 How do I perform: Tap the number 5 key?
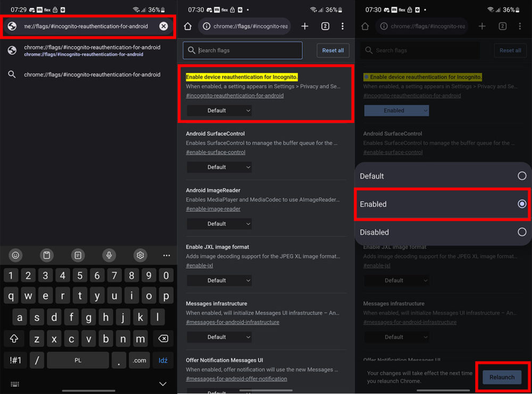80,275
